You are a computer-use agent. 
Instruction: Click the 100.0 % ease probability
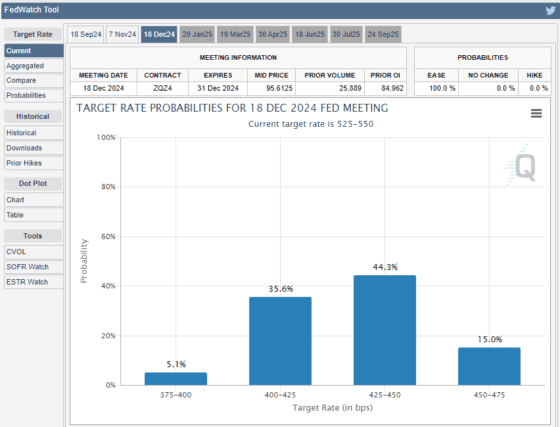click(x=442, y=88)
